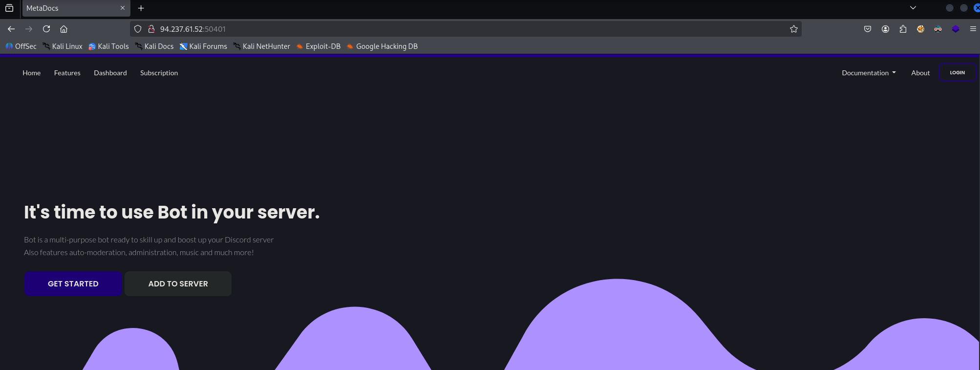Open the tracking protection shield icon
This screenshot has height=370, width=980.
coord(138,29)
